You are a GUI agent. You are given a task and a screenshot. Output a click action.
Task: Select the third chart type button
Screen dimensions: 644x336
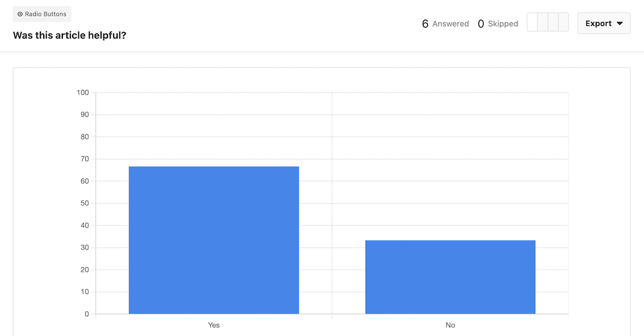point(553,22)
